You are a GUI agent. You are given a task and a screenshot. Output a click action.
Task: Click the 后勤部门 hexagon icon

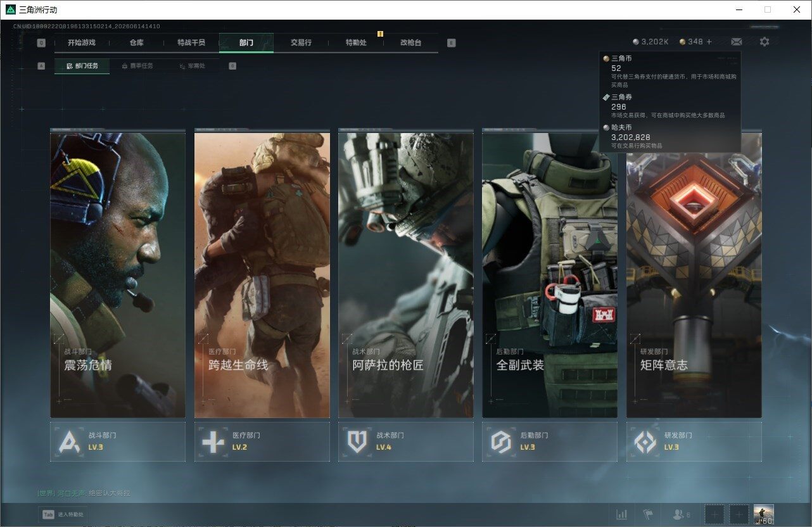pos(501,441)
